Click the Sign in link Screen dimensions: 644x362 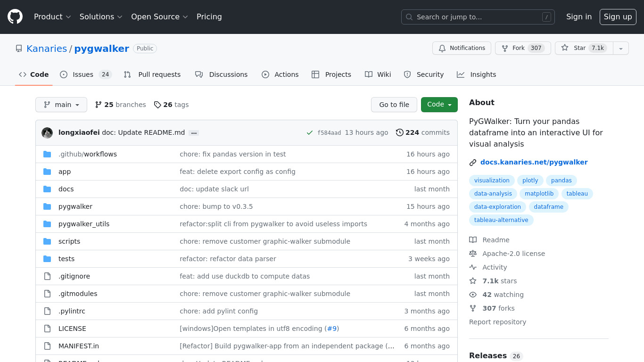pyautogui.click(x=579, y=17)
